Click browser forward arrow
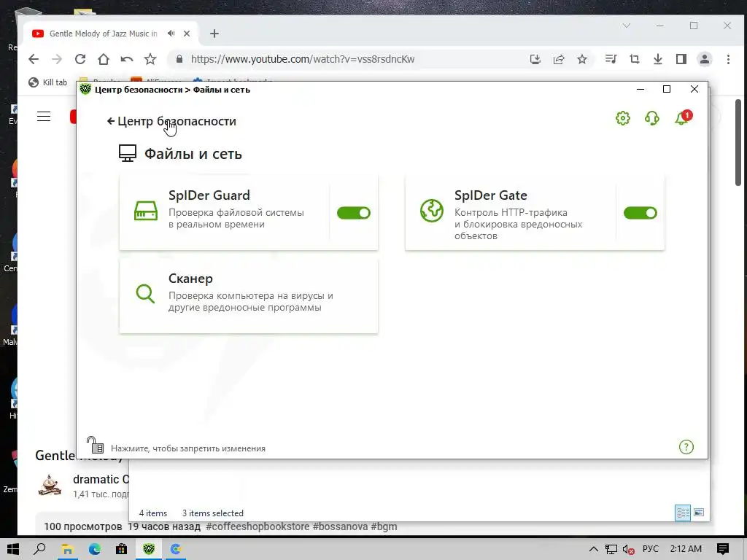The width and height of the screenshot is (747, 560). (57, 59)
